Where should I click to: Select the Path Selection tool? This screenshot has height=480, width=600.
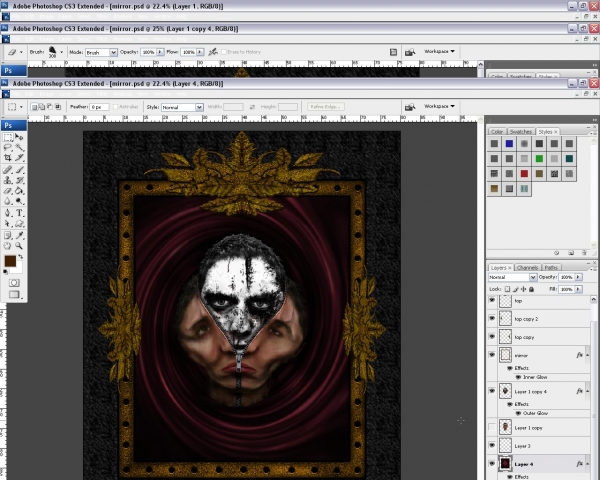pos(8,224)
